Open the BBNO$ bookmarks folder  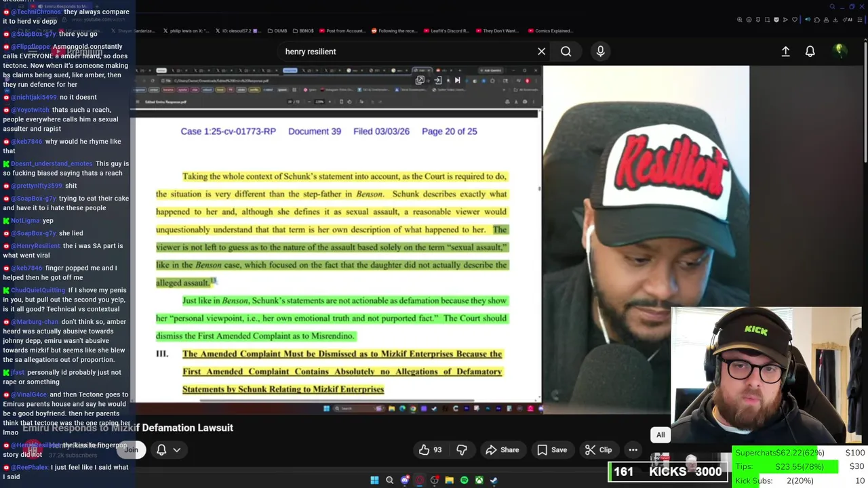(x=302, y=30)
